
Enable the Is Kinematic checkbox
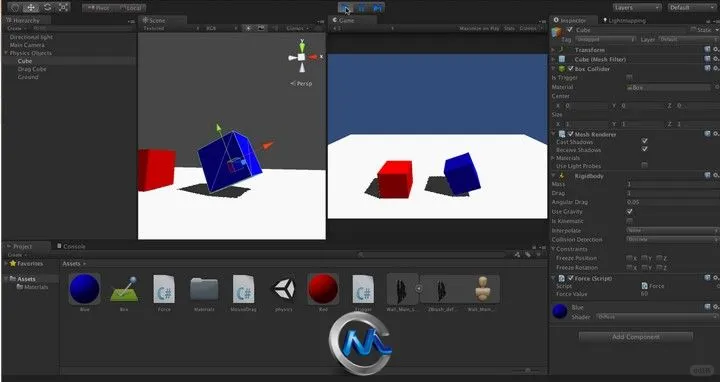pos(630,221)
